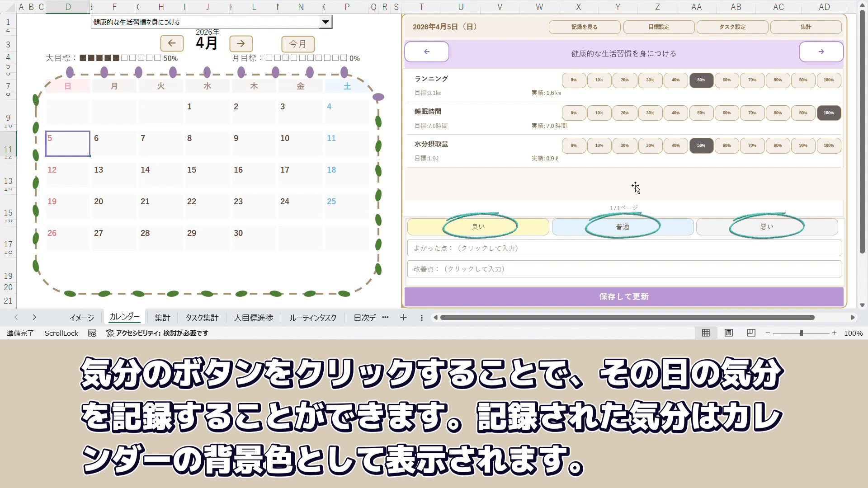The width and height of the screenshot is (868, 488).
Task: Set 睡眠時間 progress to 90%
Action: 803,113
